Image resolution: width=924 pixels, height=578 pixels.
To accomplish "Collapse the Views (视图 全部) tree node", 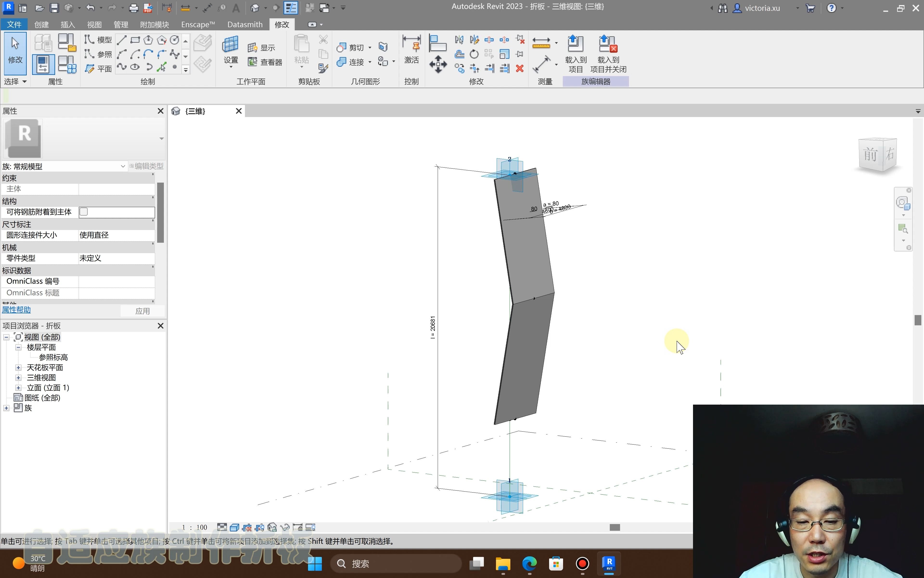I will point(6,337).
